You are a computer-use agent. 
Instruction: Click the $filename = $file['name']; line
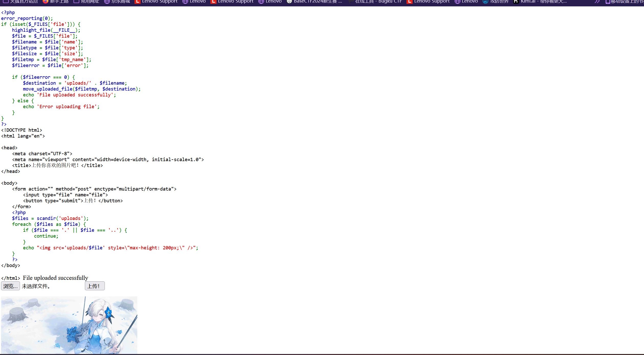click(x=47, y=42)
